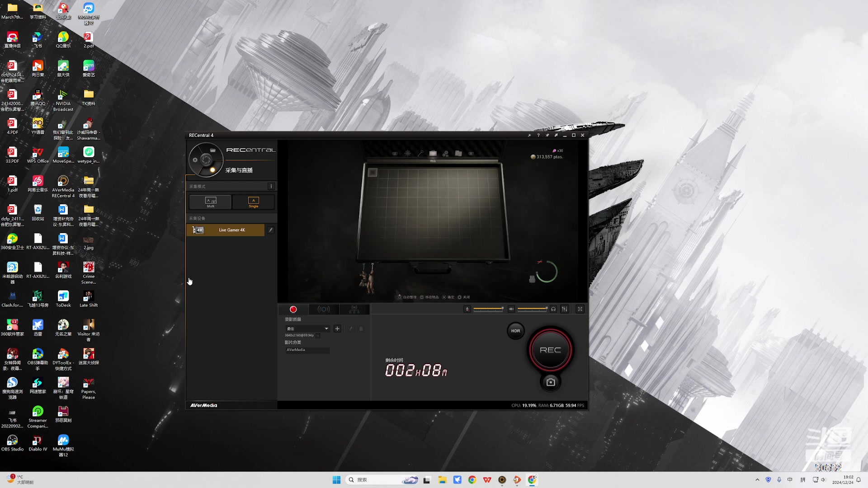Choose Multi capture mode
The image size is (868, 488).
click(210, 202)
